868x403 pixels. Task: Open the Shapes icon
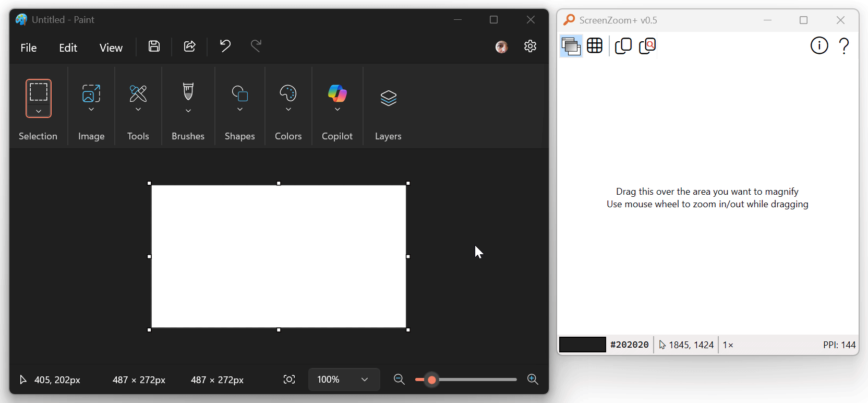coord(240,93)
